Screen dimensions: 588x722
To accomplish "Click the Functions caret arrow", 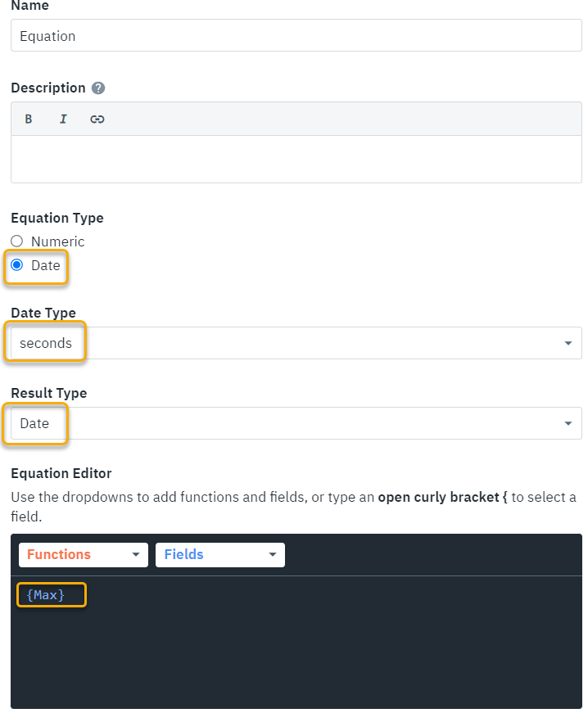I will coord(136,554).
